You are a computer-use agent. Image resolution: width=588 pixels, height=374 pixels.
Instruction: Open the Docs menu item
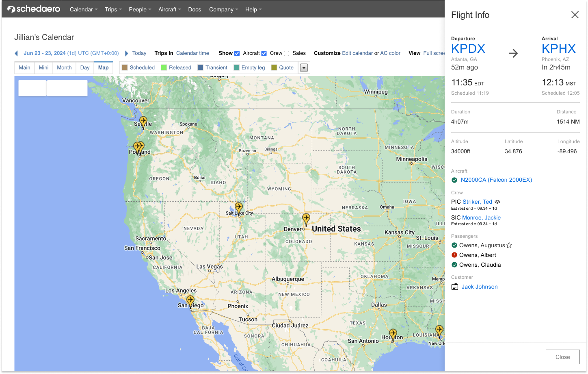(195, 9)
